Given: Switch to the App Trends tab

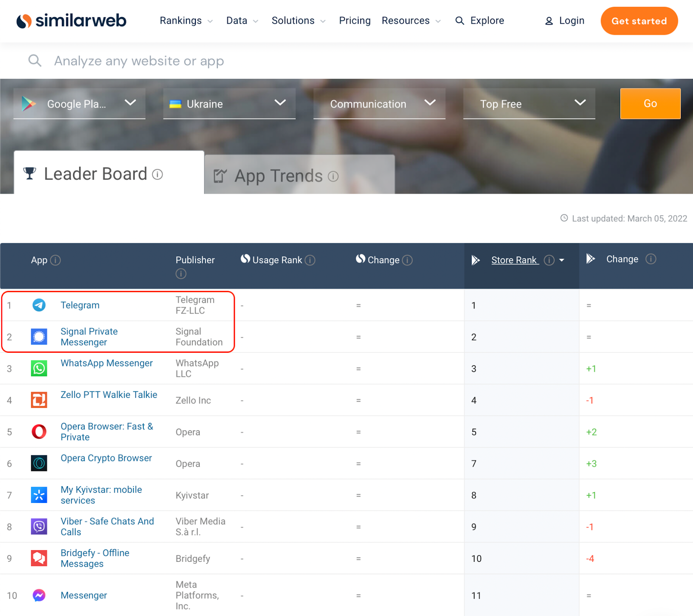Looking at the screenshot, I should 299,175.
